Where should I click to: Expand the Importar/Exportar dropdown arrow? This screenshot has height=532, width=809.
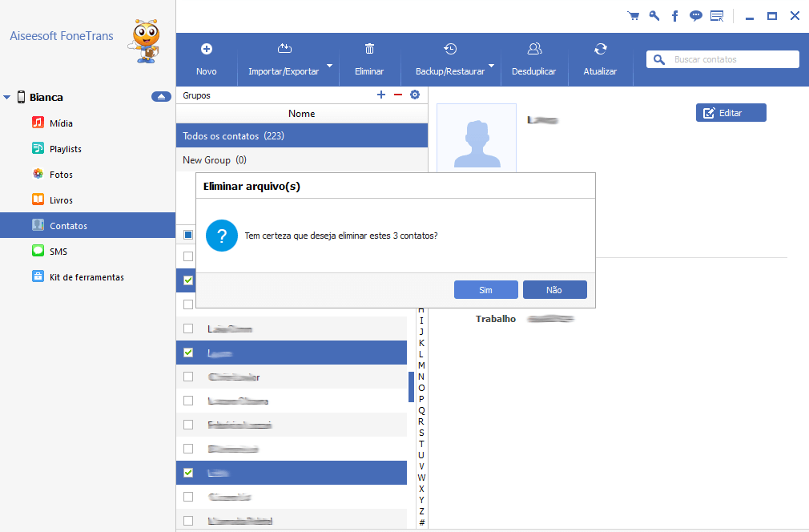tap(330, 65)
